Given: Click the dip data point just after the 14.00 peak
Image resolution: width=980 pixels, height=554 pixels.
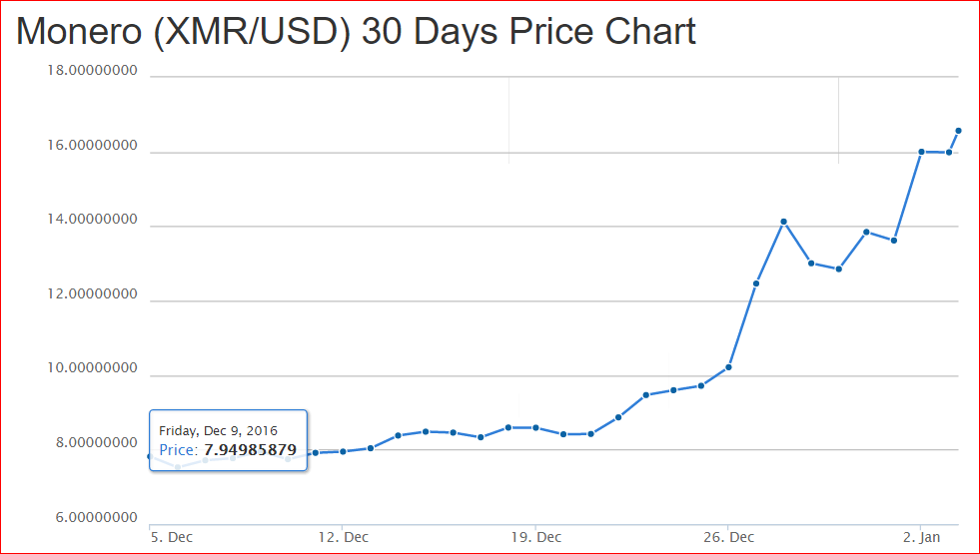Looking at the screenshot, I should pyautogui.click(x=810, y=263).
